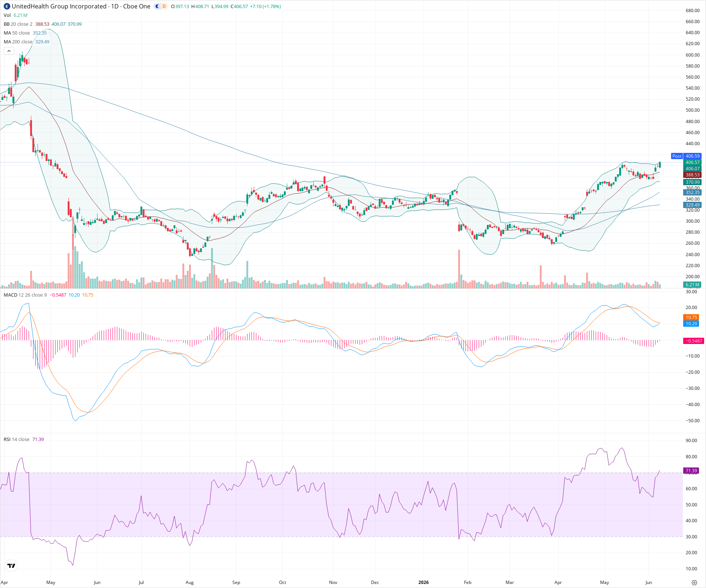Click the 10.20 MACD value axis label
Image resolution: width=706 pixels, height=588 pixels.
(691, 324)
